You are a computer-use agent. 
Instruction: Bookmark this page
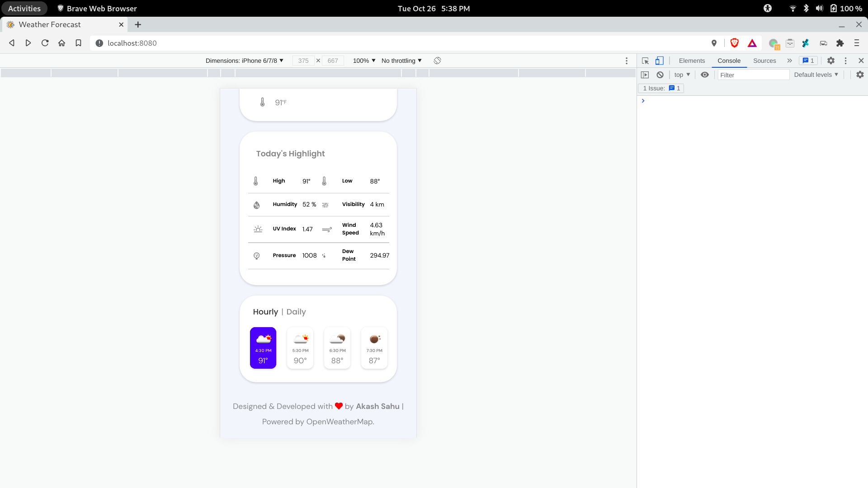click(78, 43)
